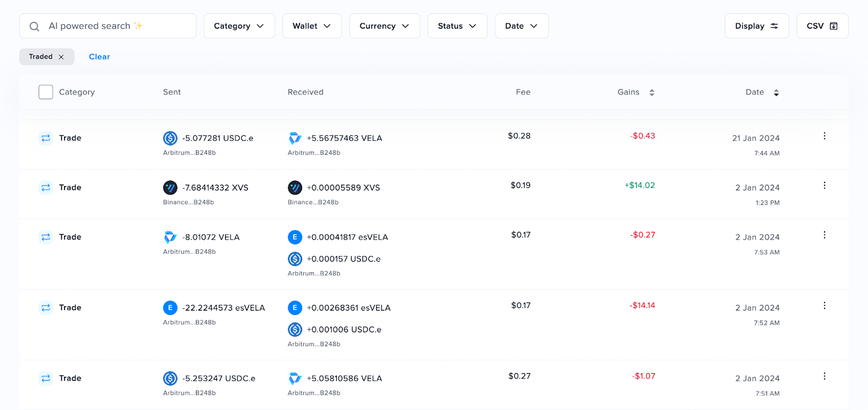Click the $0.27 fee value
This screenshot has height=410, width=868.
click(519, 376)
